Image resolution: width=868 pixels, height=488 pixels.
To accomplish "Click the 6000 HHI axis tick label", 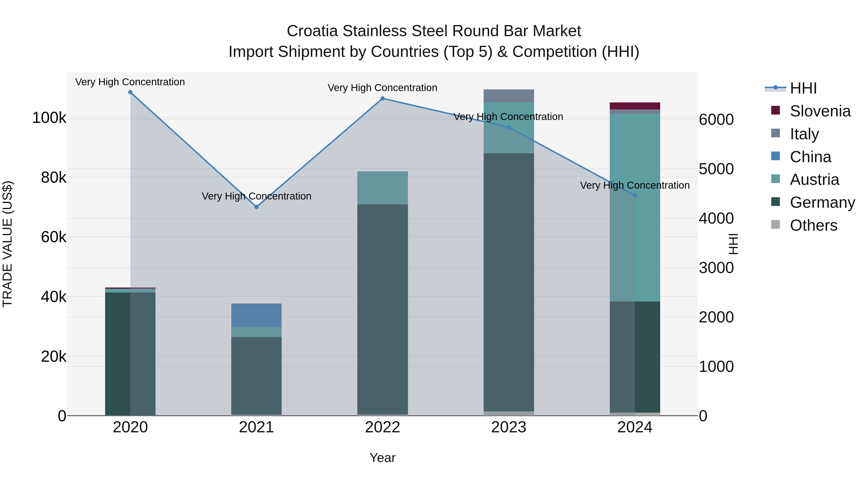I will tap(716, 120).
